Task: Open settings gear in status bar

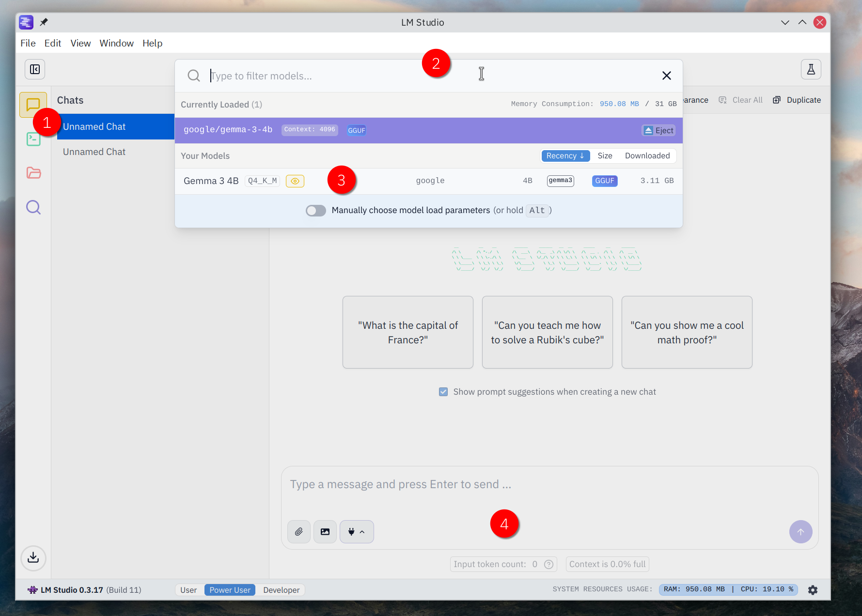Action: [813, 590]
